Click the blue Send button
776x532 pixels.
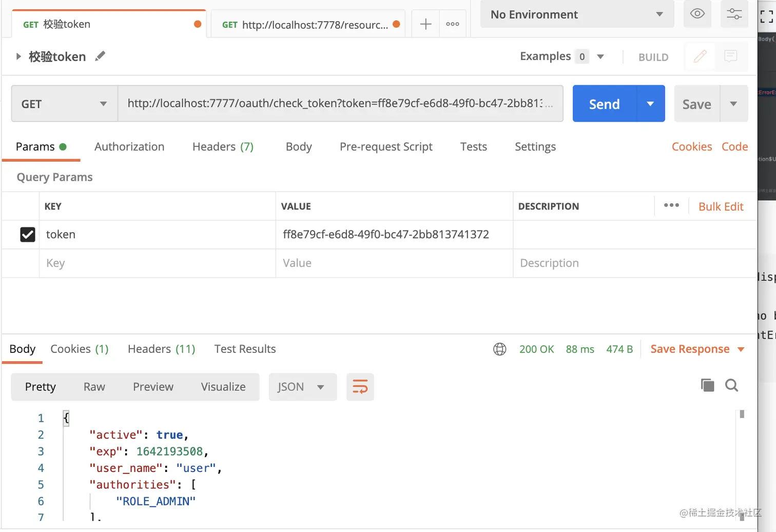pyautogui.click(x=604, y=104)
